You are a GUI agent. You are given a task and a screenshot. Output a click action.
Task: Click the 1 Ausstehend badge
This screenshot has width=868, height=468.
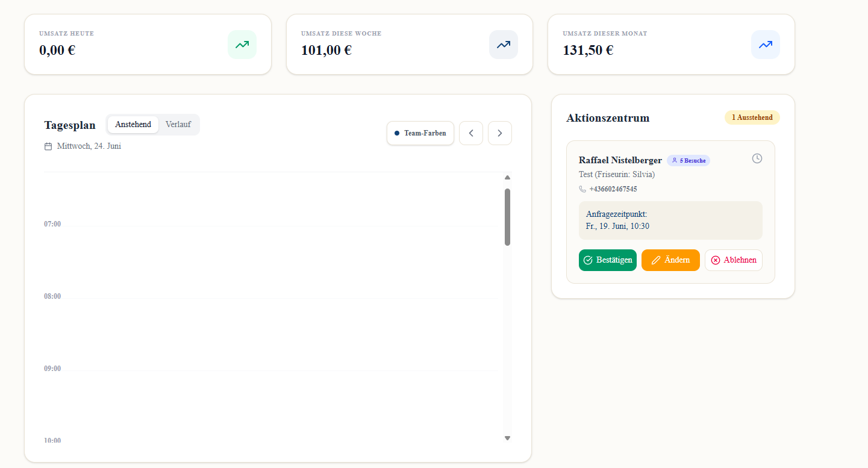752,117
